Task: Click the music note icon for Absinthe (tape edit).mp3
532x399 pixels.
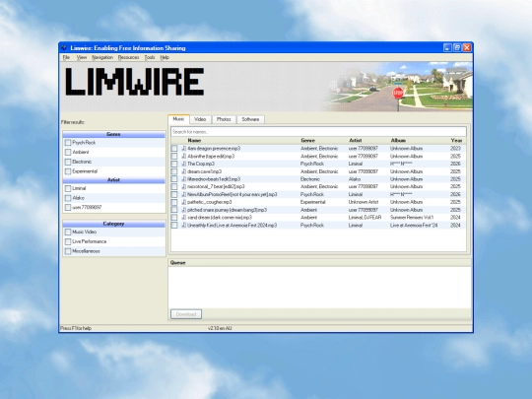Action: [183, 156]
